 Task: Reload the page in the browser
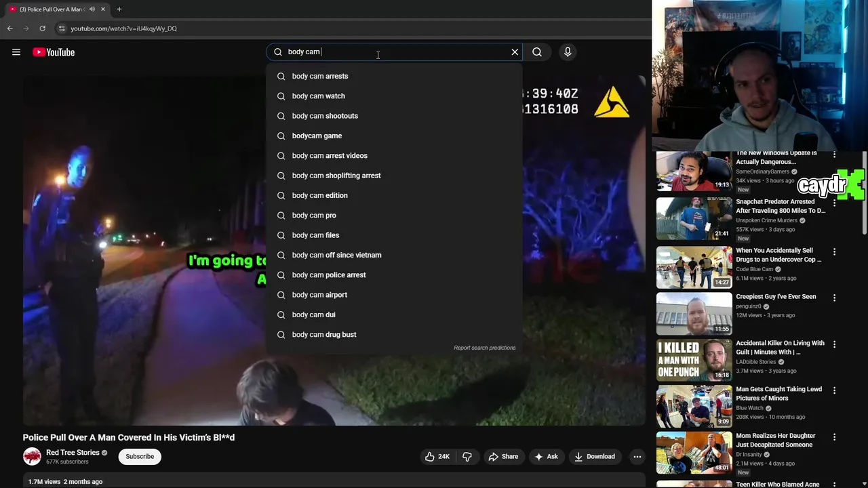coord(42,28)
